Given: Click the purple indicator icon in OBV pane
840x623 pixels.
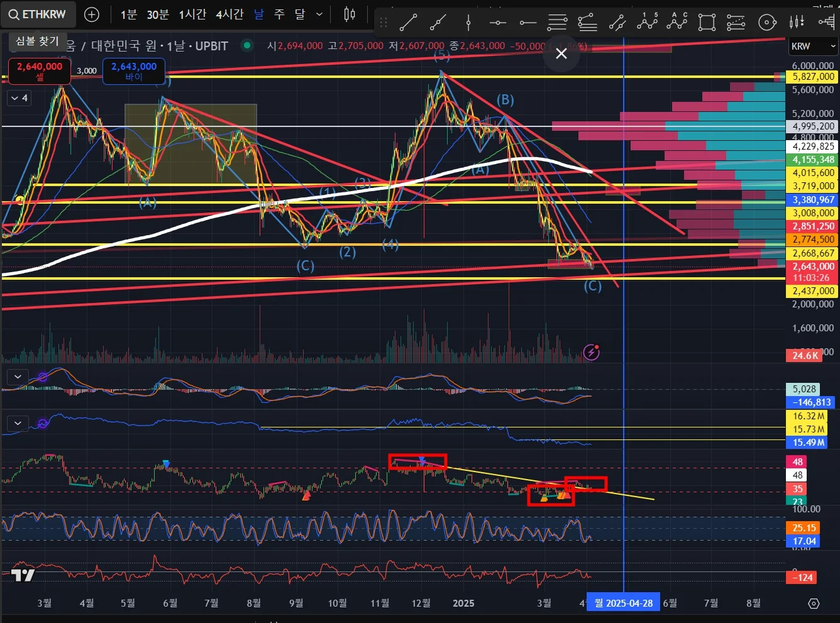Looking at the screenshot, I should point(43,423).
